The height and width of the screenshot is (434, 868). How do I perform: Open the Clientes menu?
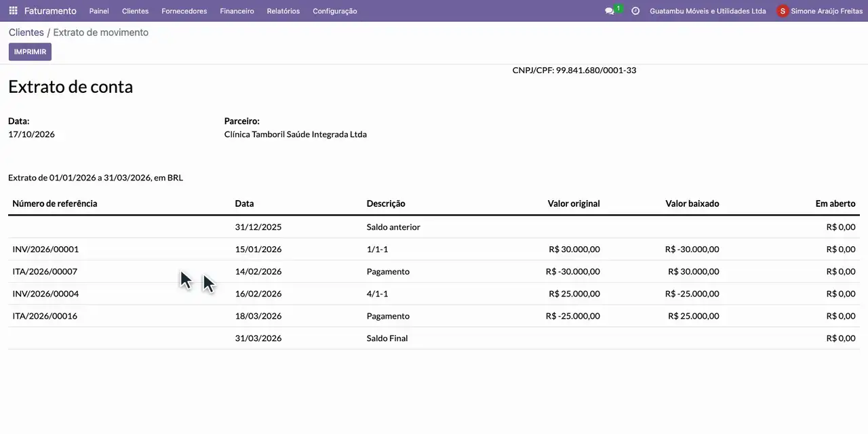(135, 11)
